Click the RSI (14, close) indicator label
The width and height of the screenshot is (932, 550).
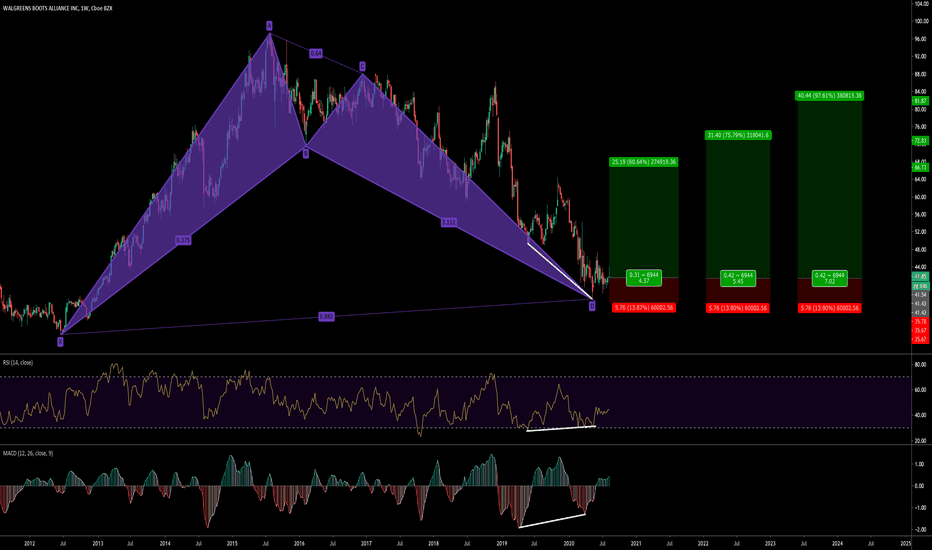(x=18, y=362)
